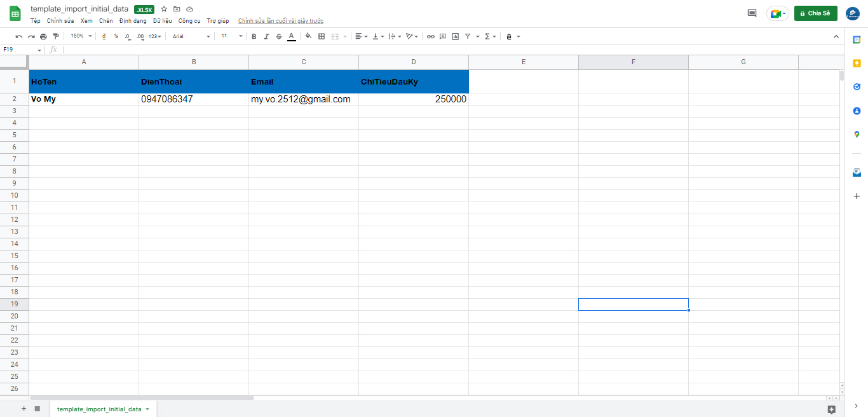Format as percent
Screen dimensions: 868x417
tap(116, 36)
